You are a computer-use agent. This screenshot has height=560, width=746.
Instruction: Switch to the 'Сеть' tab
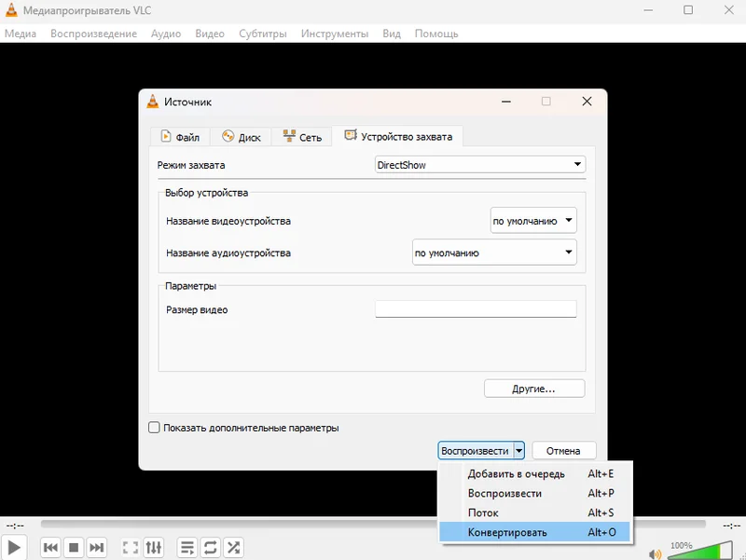(x=301, y=137)
